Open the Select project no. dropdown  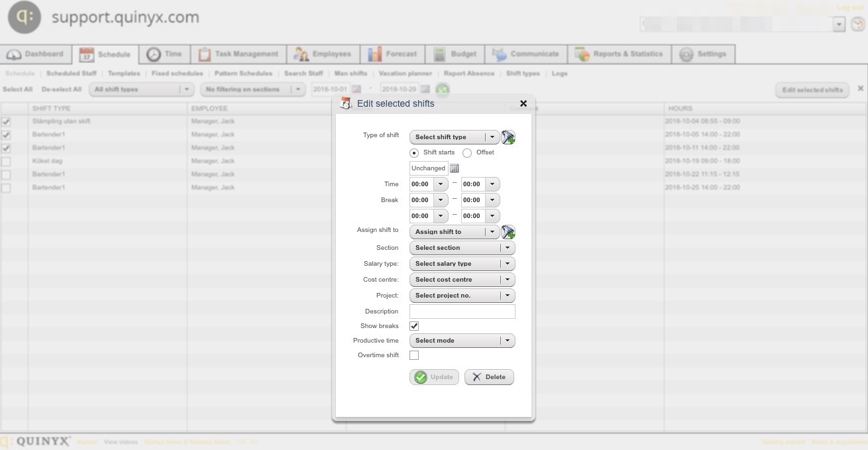point(462,296)
